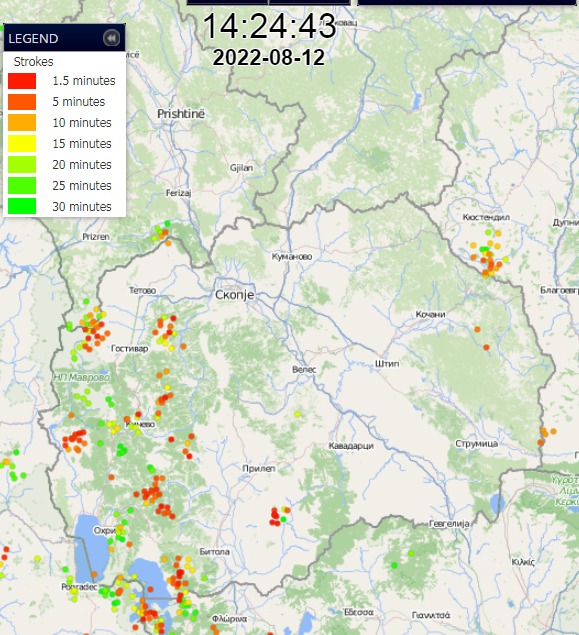Collapse the legend panel with the rewind arrow
This screenshot has width=579, height=635.
click(x=111, y=38)
